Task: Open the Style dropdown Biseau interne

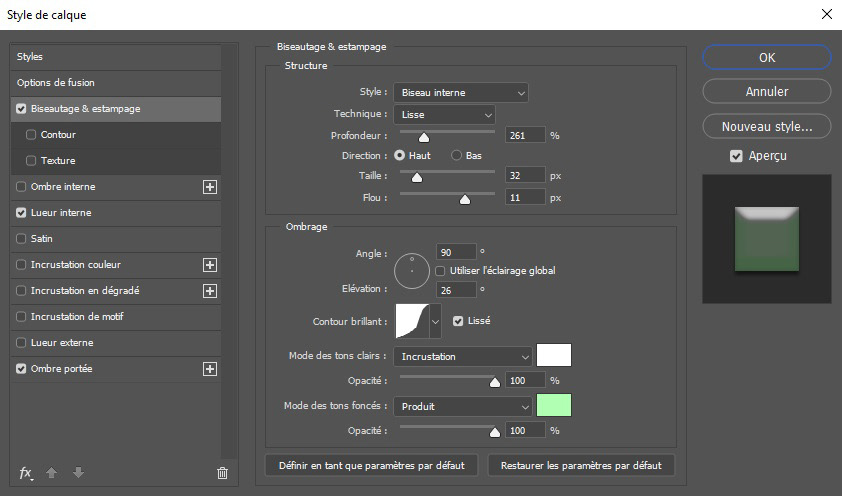Action: [x=461, y=92]
